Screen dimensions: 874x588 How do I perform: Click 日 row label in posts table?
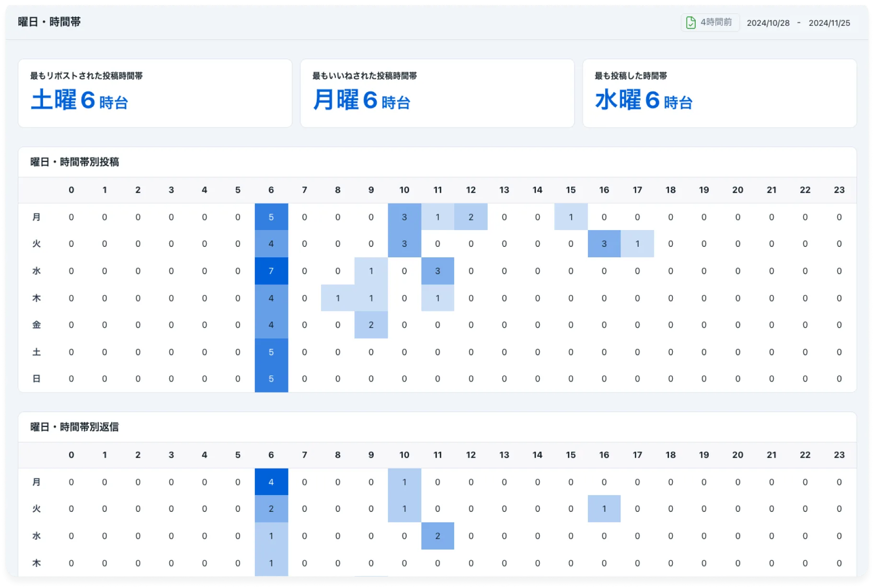pyautogui.click(x=36, y=379)
